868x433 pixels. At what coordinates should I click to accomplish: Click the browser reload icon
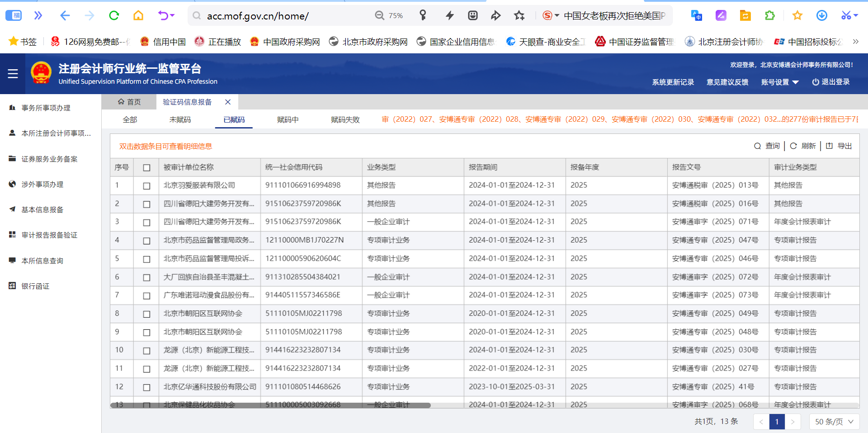pos(114,16)
